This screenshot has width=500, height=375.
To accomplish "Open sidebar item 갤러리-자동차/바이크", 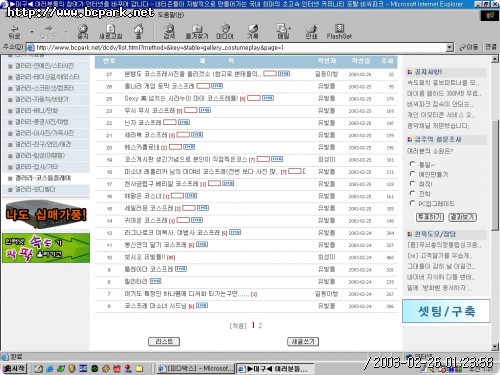I will [42, 99].
